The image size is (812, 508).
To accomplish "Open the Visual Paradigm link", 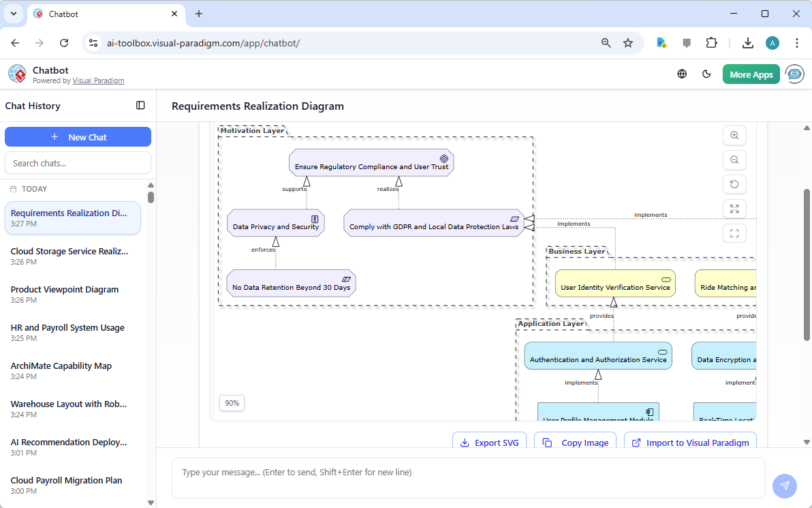I will coord(98,80).
